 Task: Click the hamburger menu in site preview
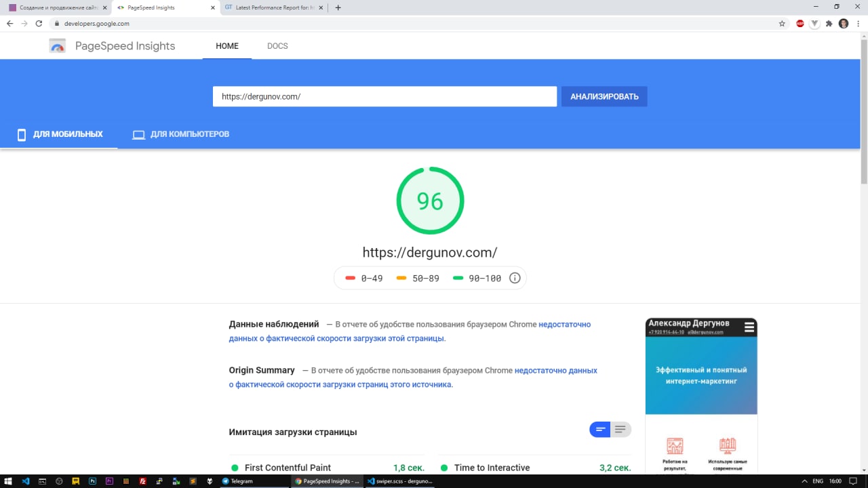749,327
